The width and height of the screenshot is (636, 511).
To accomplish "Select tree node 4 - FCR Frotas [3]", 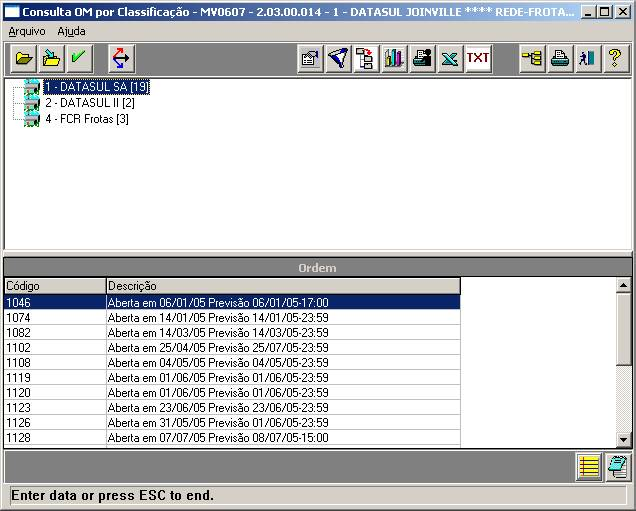I will click(x=87, y=119).
